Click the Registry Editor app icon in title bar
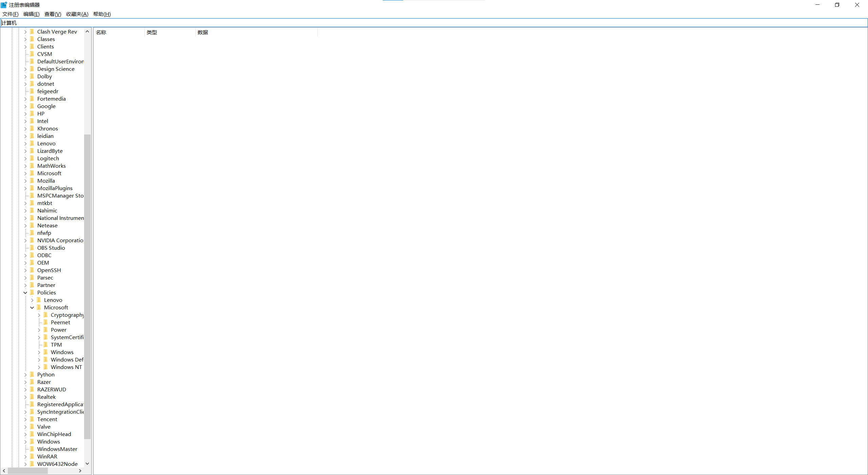The height and width of the screenshot is (475, 868). pos(4,5)
